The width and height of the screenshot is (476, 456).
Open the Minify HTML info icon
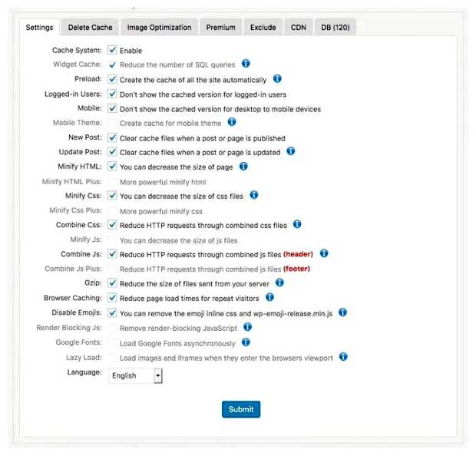tap(243, 165)
